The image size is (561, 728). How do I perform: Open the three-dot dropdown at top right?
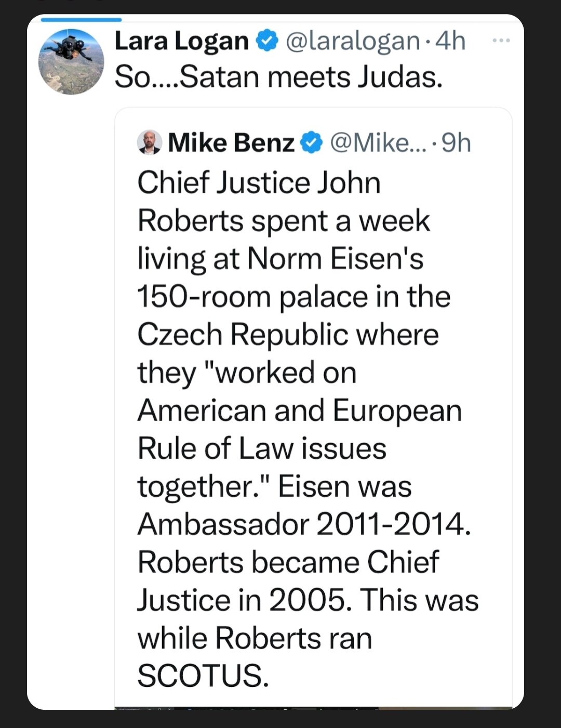tap(502, 39)
